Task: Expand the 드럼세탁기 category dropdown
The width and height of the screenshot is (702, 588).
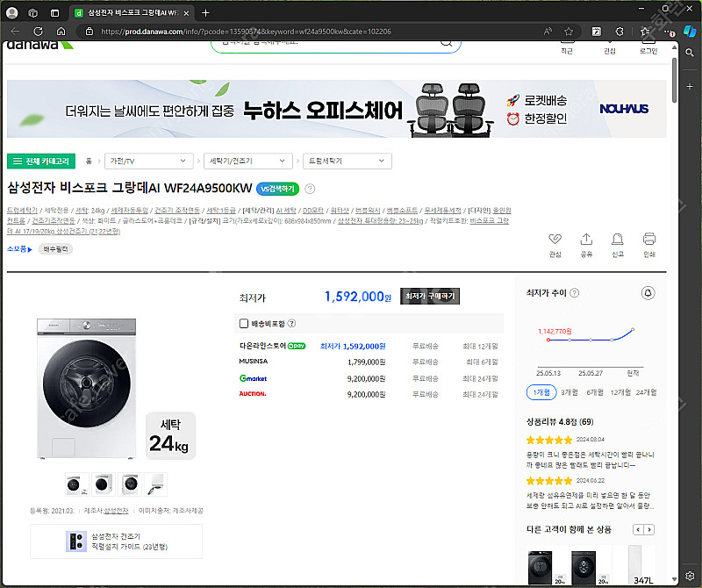Action: 347,161
